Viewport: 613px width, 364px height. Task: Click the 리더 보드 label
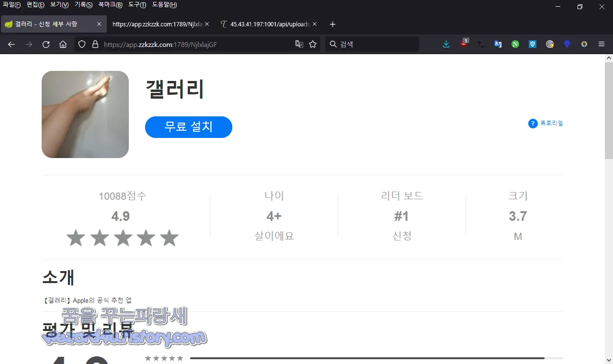(402, 196)
